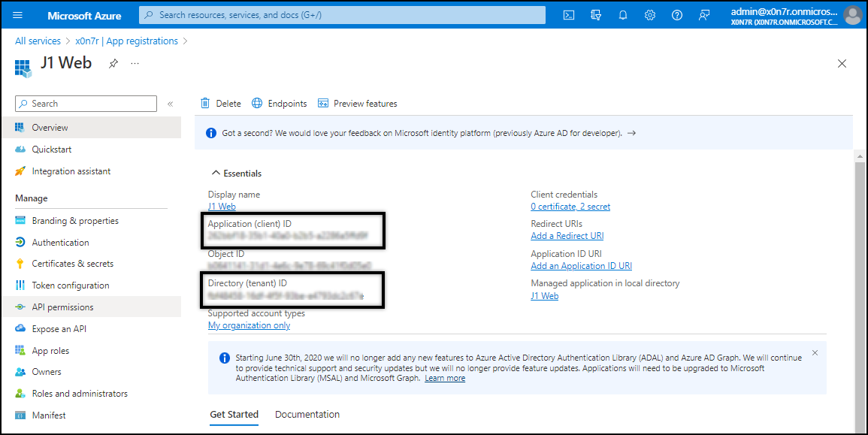Click My organization only link
Viewport: 868px width, 435px height.
pos(249,325)
